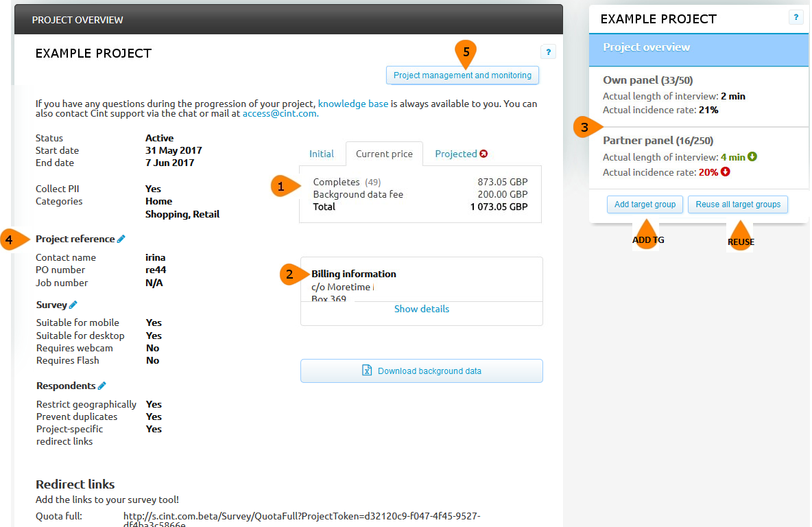
Task: Click red down arrow beside 20% incidence
Action: tap(726, 172)
